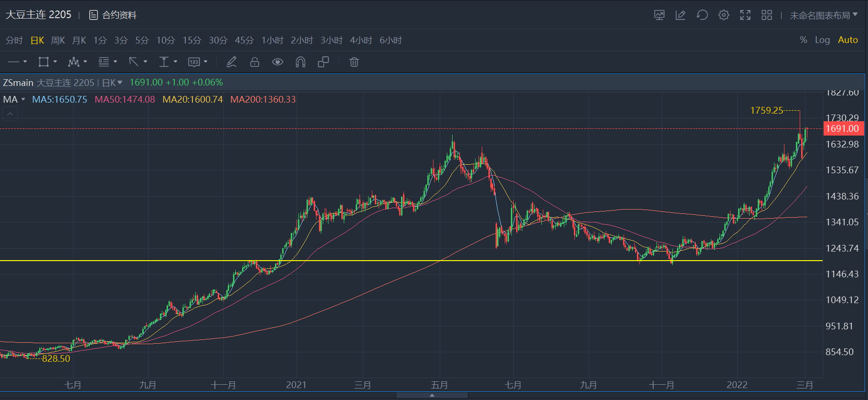Expand the line drawing tool dropdown
The image size is (868, 400).
[25, 62]
